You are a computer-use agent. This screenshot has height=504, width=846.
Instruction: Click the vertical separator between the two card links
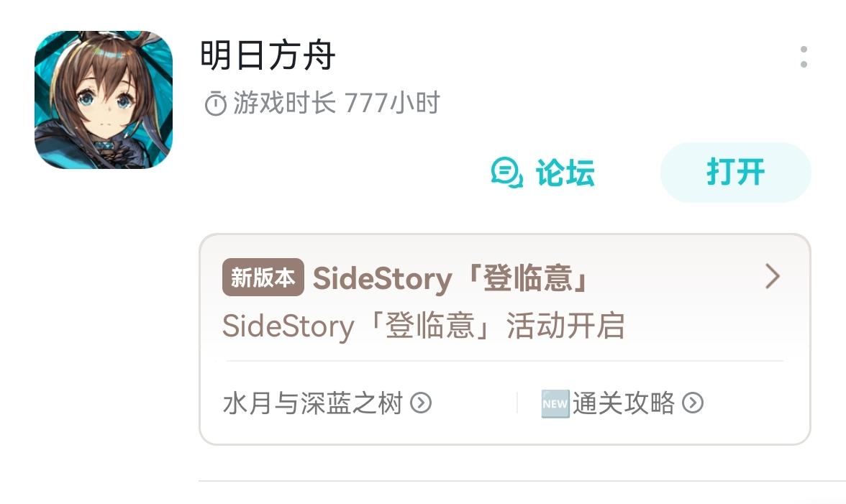point(517,403)
